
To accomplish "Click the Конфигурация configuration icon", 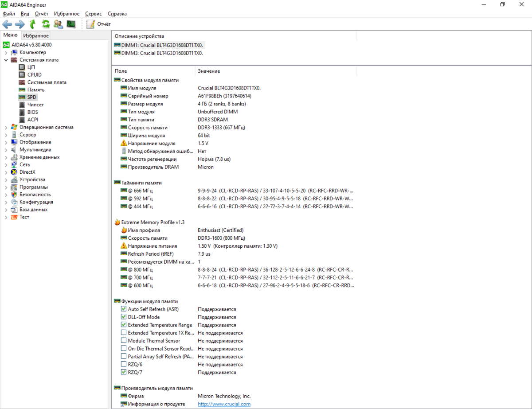I will (14, 202).
